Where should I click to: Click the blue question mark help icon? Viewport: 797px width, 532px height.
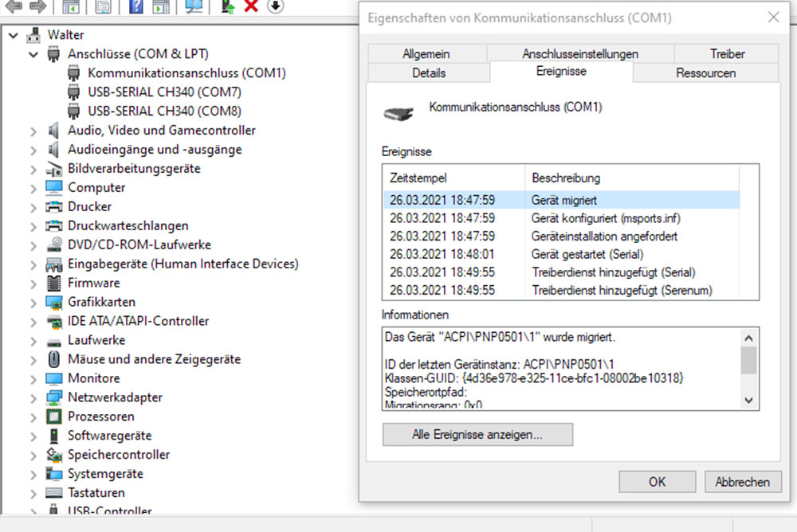point(135,7)
